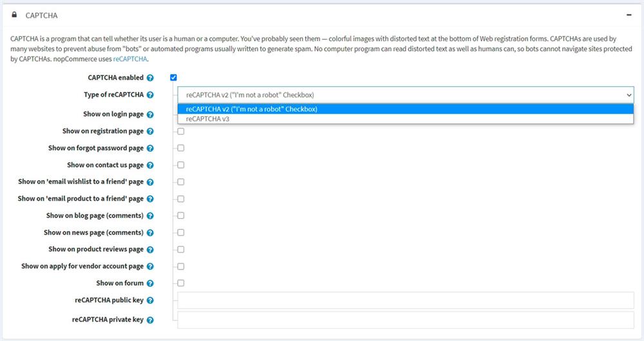This screenshot has height=341, width=644.
Task: Click help icon for reCAPTCHA public key
Action: (x=150, y=300)
